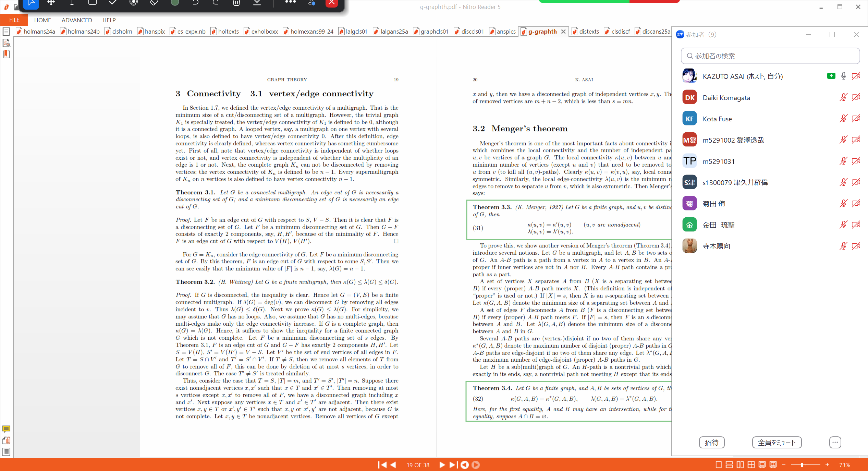The height and width of the screenshot is (471, 868).
Task: Clear annotations with the trash icon
Action: pos(236,3)
